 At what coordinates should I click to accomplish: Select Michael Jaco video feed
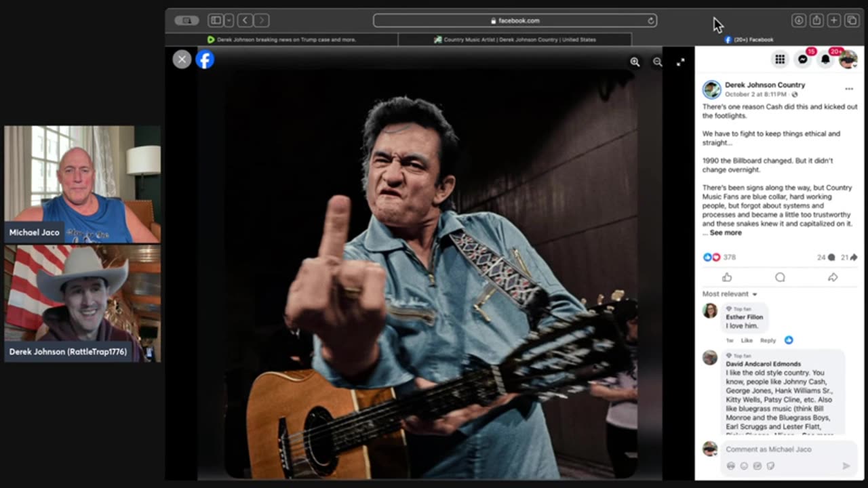(83, 184)
